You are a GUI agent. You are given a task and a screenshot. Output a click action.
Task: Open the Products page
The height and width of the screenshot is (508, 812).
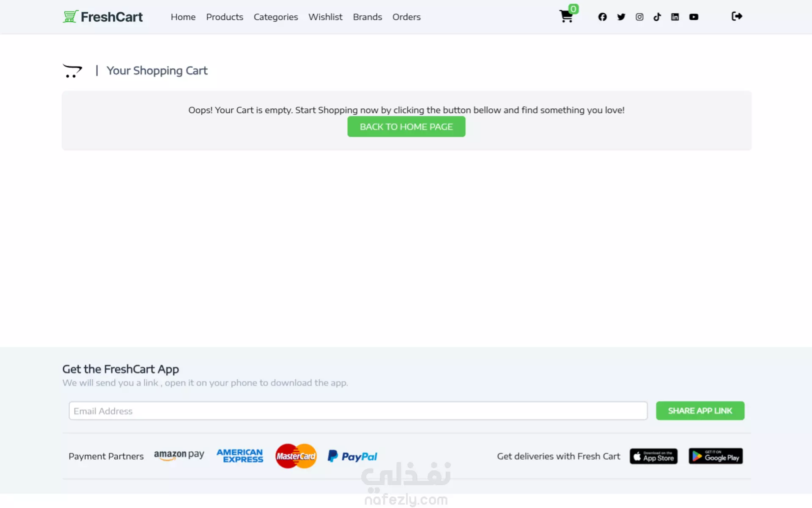[x=225, y=17]
